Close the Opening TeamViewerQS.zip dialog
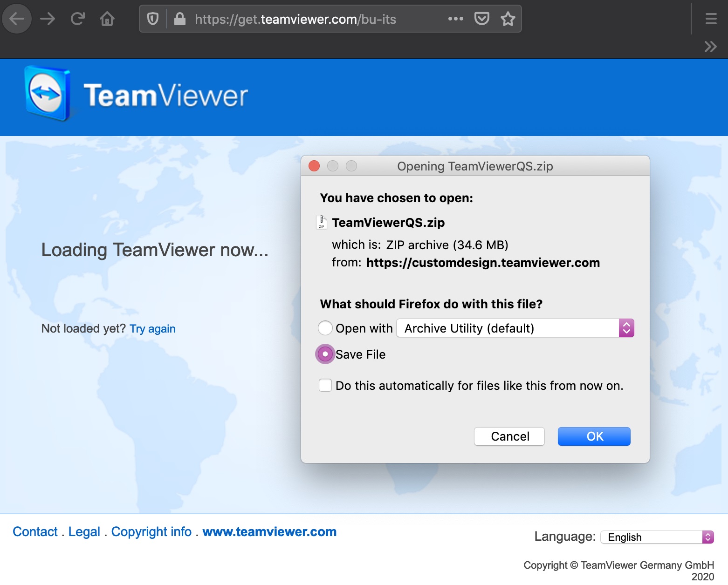The height and width of the screenshot is (585, 728). 314,166
